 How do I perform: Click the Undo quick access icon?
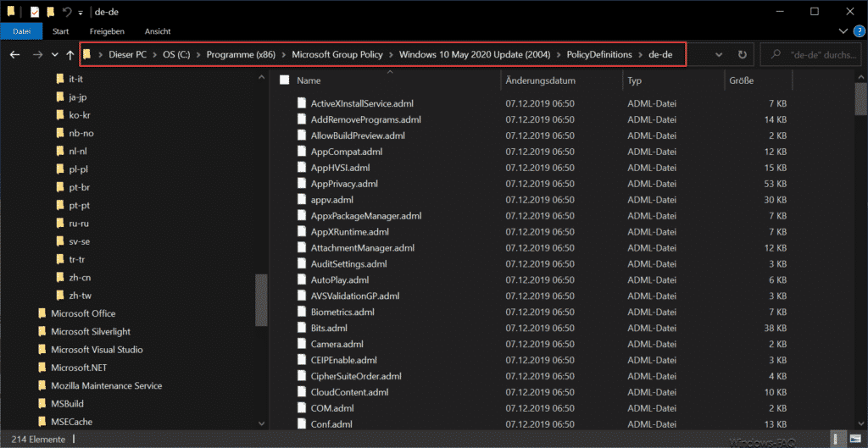point(66,12)
